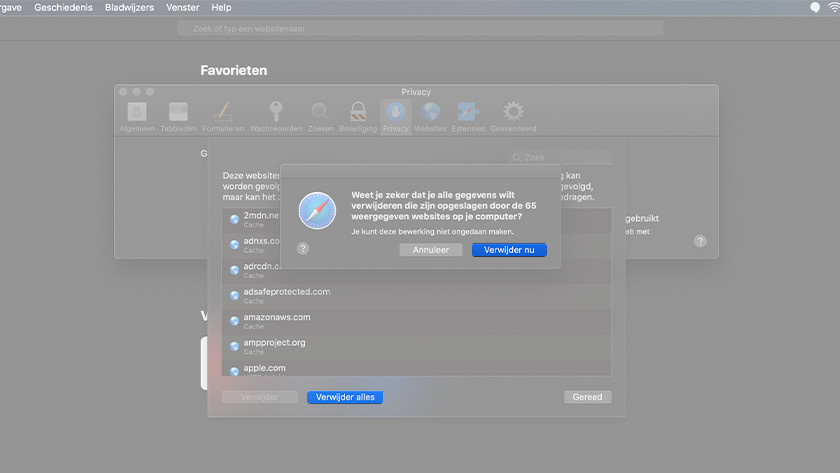Image resolution: width=840 pixels, height=473 pixels.
Task: Select the ampproject.org row
Action: 416,347
